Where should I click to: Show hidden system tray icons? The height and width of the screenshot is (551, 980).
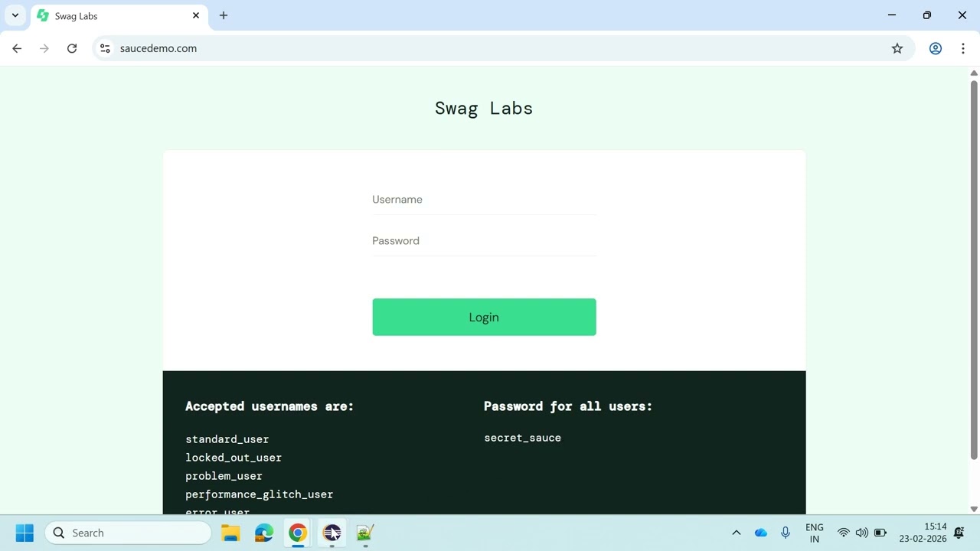(x=737, y=533)
